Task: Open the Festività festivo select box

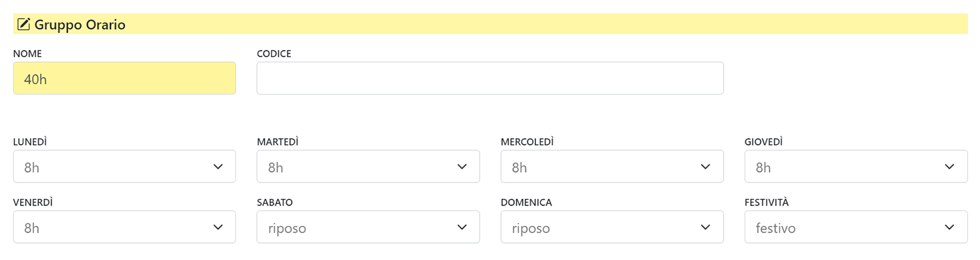Action: coord(856,227)
